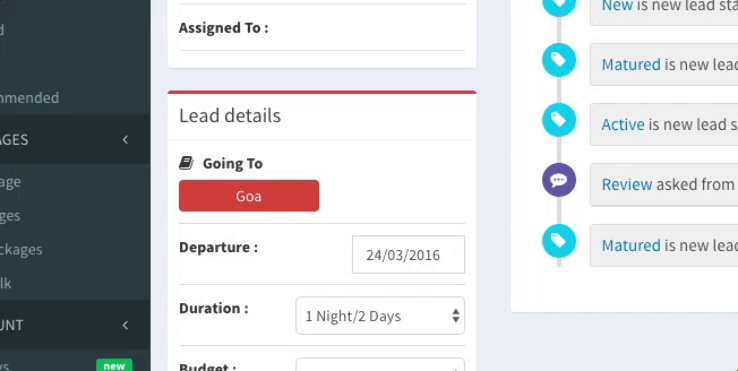738x371 pixels.
Task: Click the Lead details panel heading
Action: coord(230,116)
